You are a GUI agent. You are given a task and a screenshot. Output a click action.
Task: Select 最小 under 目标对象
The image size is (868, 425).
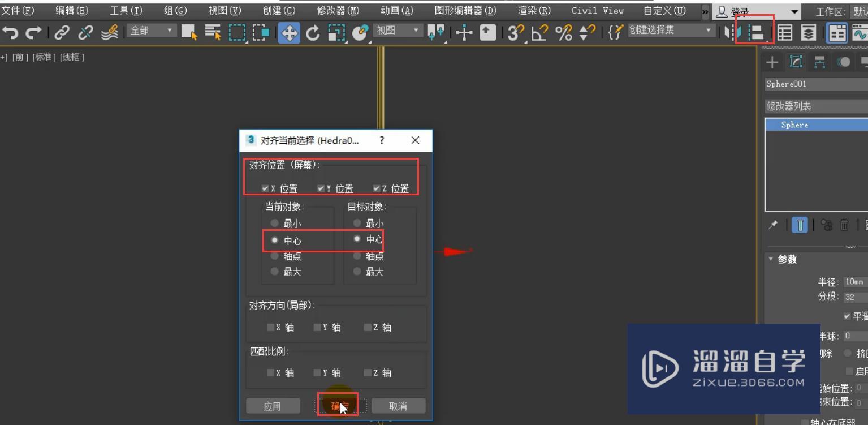pos(357,224)
